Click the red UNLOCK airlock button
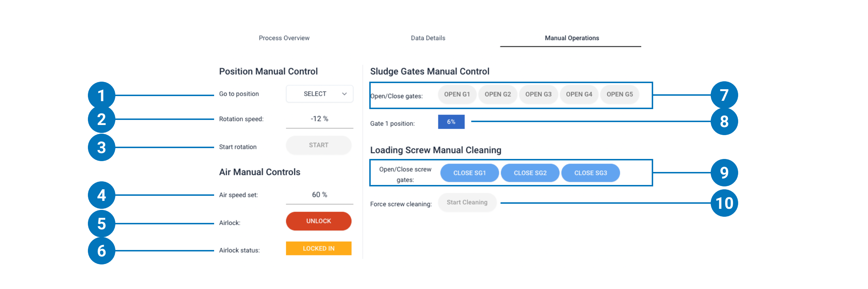 [319, 221]
